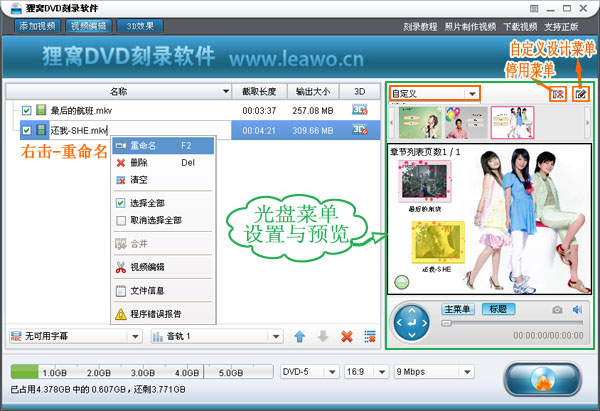600x411 pixels.
Task: Open the 刻录教程 link
Action: click(420, 27)
